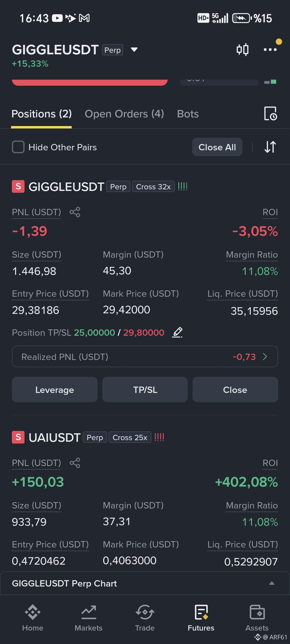Open the three-dot more options menu
This screenshot has height=644, width=290.
(x=270, y=49)
